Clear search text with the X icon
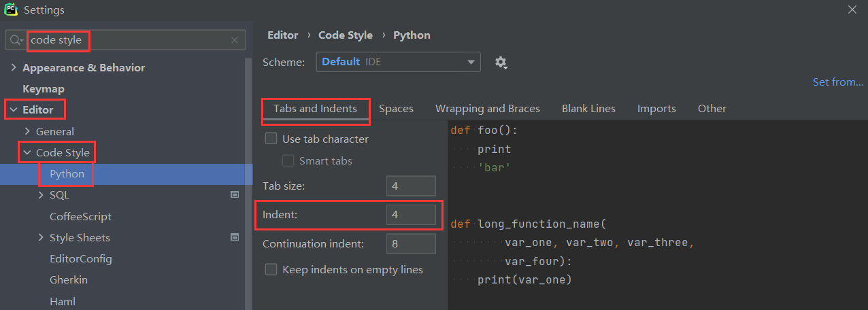The width and height of the screenshot is (868, 310). point(235,41)
